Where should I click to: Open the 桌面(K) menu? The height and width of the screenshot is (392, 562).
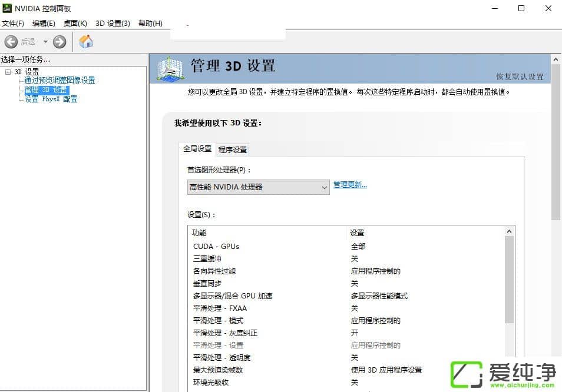[75, 24]
